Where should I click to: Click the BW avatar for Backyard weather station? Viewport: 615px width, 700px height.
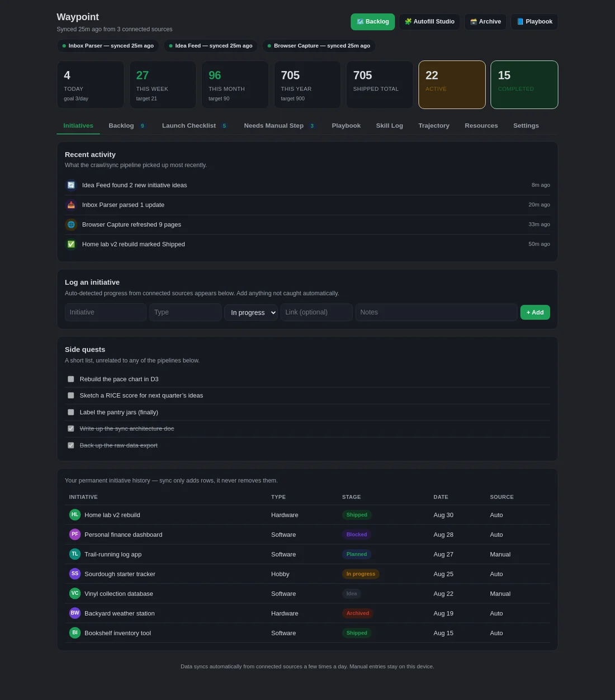(75, 613)
